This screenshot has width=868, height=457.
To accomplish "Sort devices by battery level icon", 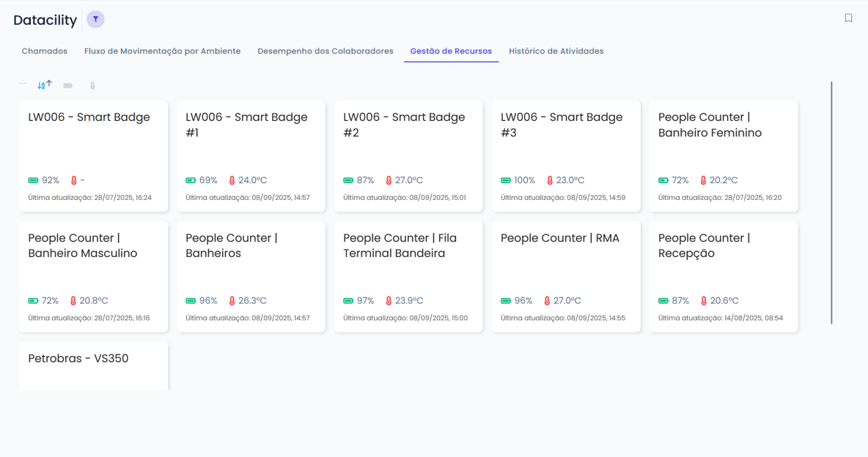I will tap(68, 86).
